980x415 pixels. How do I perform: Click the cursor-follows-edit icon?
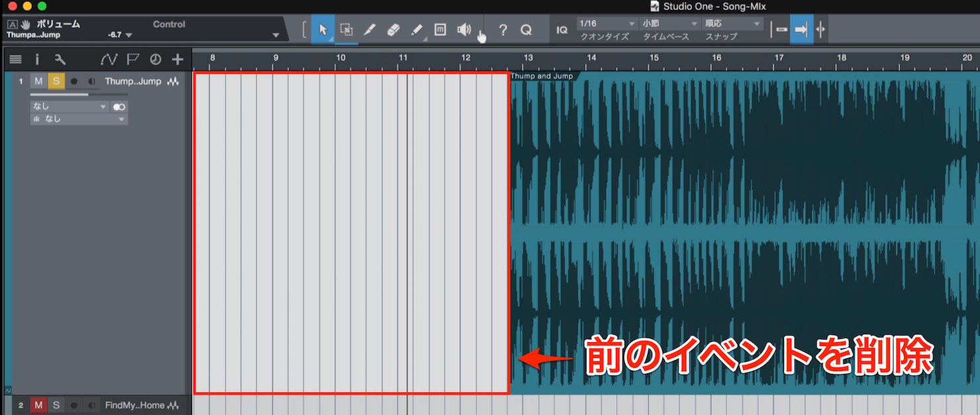click(820, 30)
